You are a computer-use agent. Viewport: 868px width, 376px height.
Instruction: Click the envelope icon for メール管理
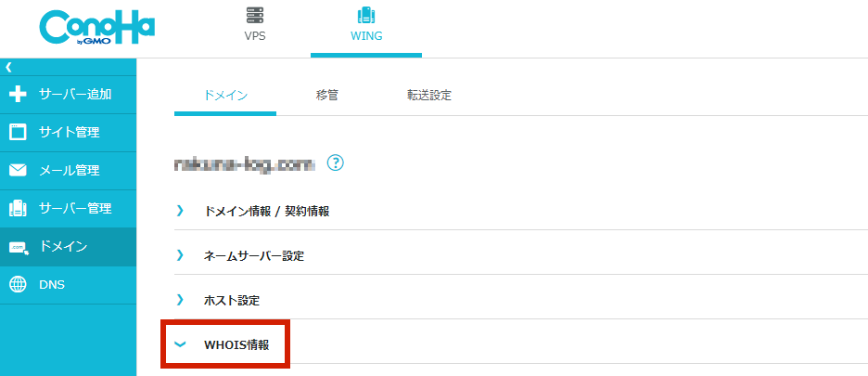[x=19, y=170]
